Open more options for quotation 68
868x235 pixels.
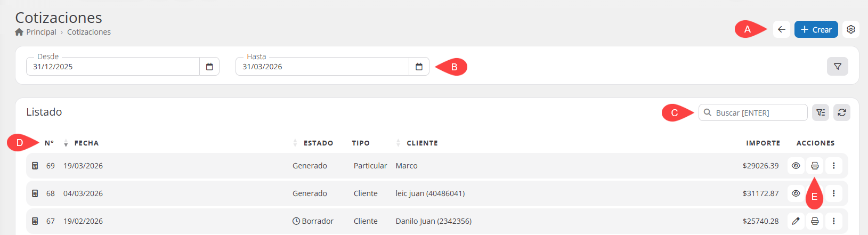833,193
